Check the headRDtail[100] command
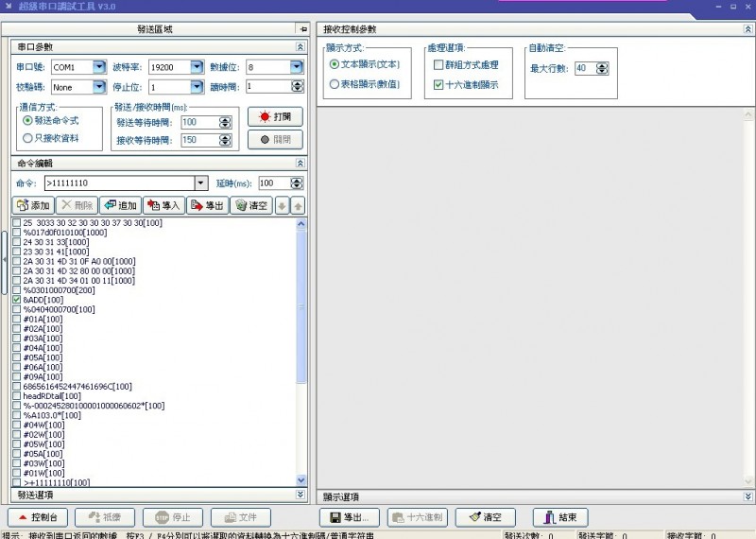Image resolution: width=756 pixels, height=539 pixels. click(17, 396)
